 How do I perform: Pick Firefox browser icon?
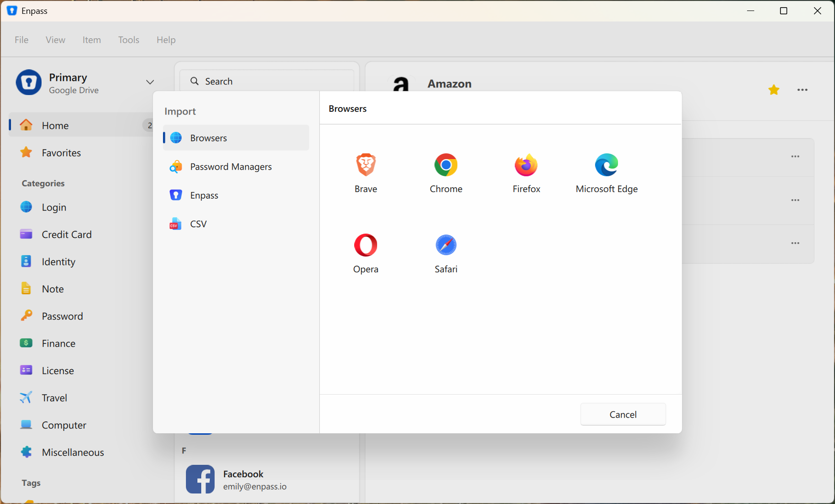(x=526, y=165)
